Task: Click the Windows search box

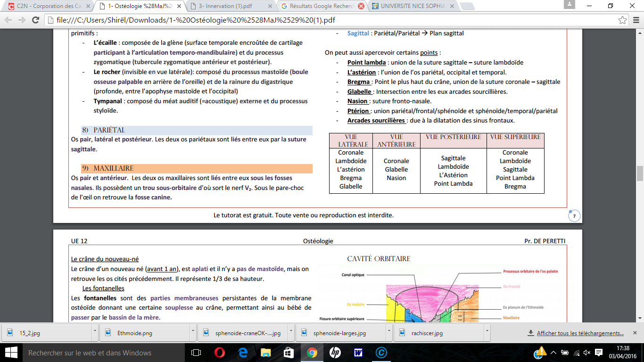Action: 90,353
